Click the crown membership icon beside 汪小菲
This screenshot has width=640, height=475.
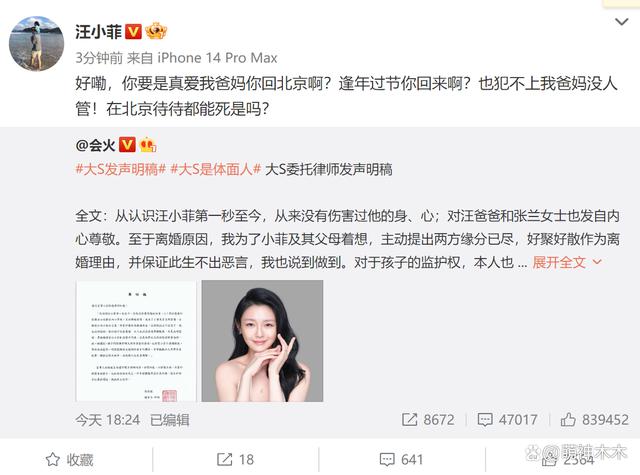coord(156,31)
